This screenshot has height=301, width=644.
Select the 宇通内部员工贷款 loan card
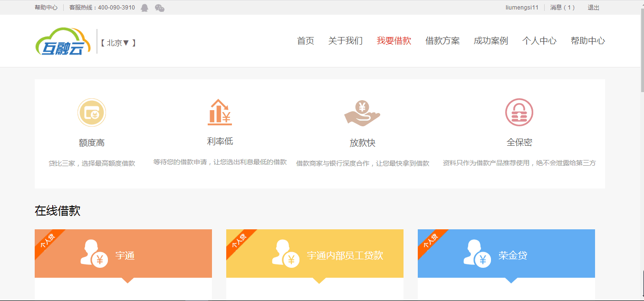point(315,255)
